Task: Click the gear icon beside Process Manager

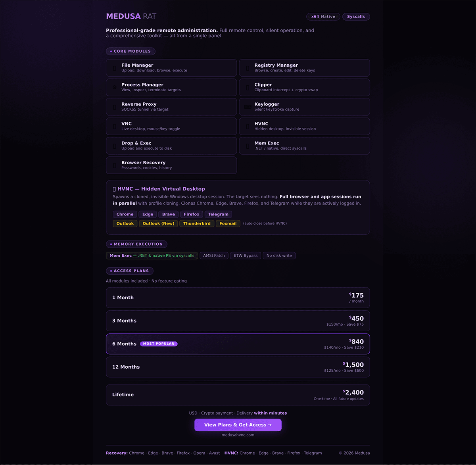Action: pos(115,87)
